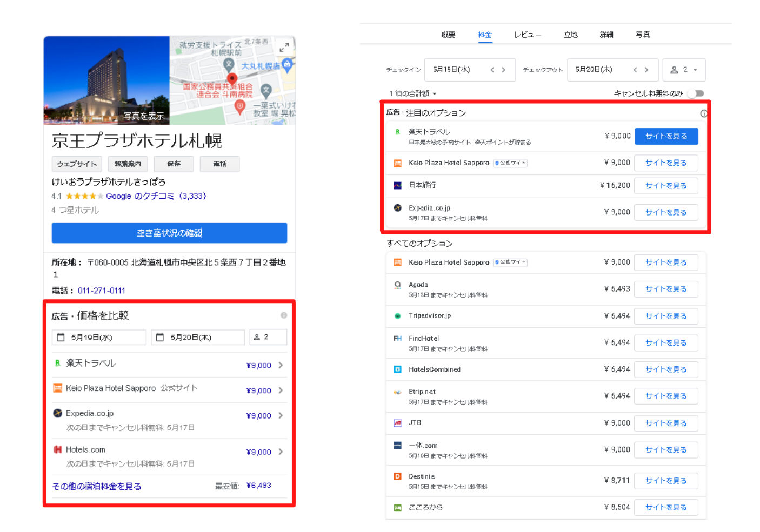Click the guest person icon in the left panel

257,337
